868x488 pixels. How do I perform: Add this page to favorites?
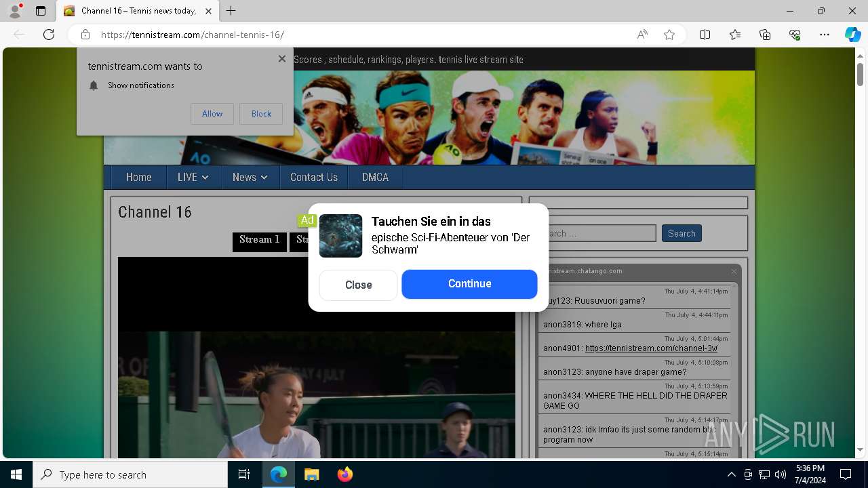tap(669, 35)
